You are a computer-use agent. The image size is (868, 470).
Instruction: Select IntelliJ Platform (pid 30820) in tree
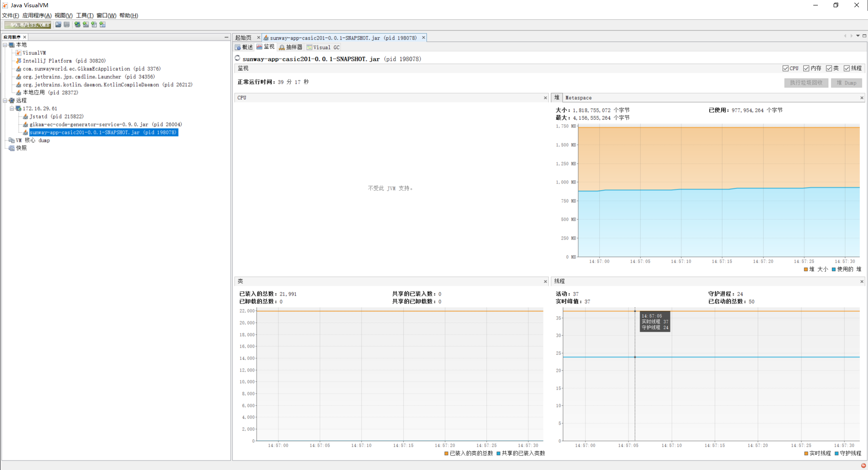pyautogui.click(x=64, y=61)
